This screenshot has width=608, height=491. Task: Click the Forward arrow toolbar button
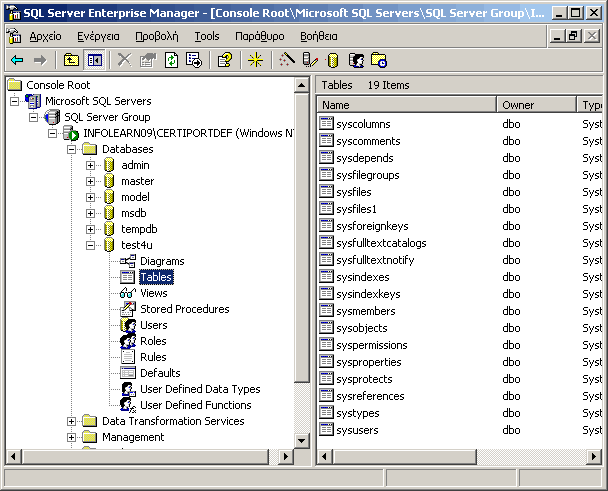(x=40, y=60)
